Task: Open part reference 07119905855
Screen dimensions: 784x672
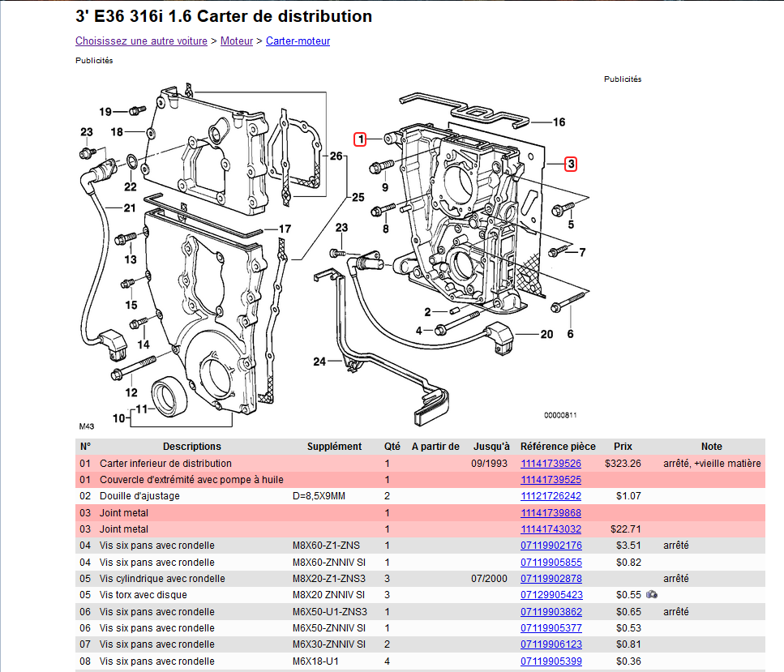Action: click(551, 562)
